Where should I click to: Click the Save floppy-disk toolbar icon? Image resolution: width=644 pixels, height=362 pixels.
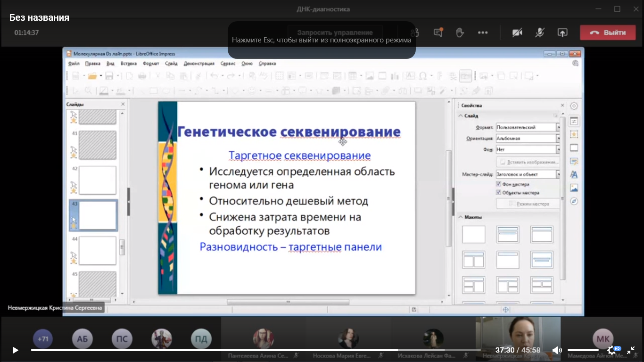[x=109, y=76]
